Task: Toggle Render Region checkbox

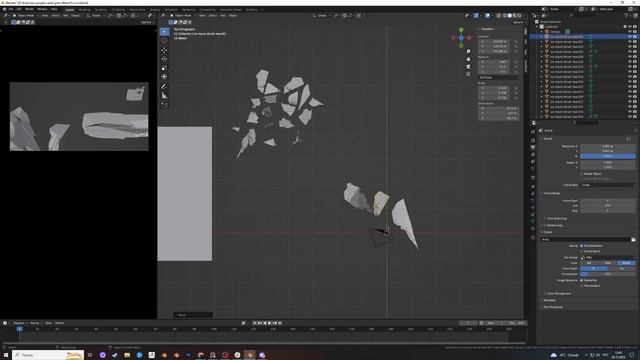Action: pyautogui.click(x=582, y=173)
